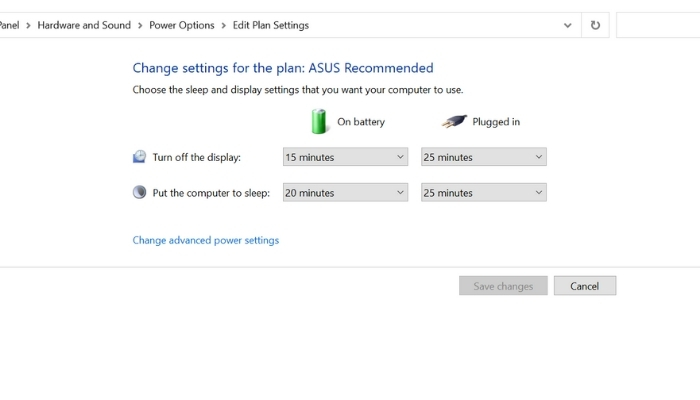Image resolution: width=700 pixels, height=400 pixels.
Task: Go to Hardware and Sound breadcrumb
Action: coord(84,25)
